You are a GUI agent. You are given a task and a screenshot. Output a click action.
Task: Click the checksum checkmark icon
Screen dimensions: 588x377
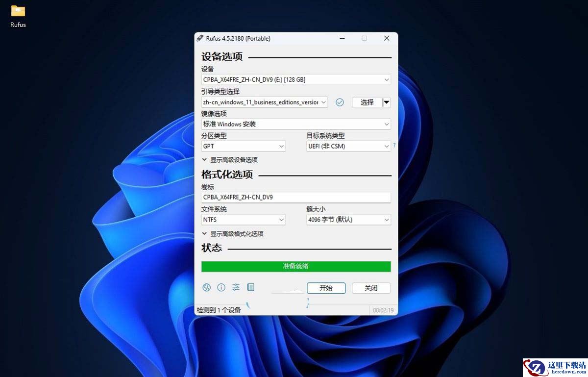click(x=340, y=102)
